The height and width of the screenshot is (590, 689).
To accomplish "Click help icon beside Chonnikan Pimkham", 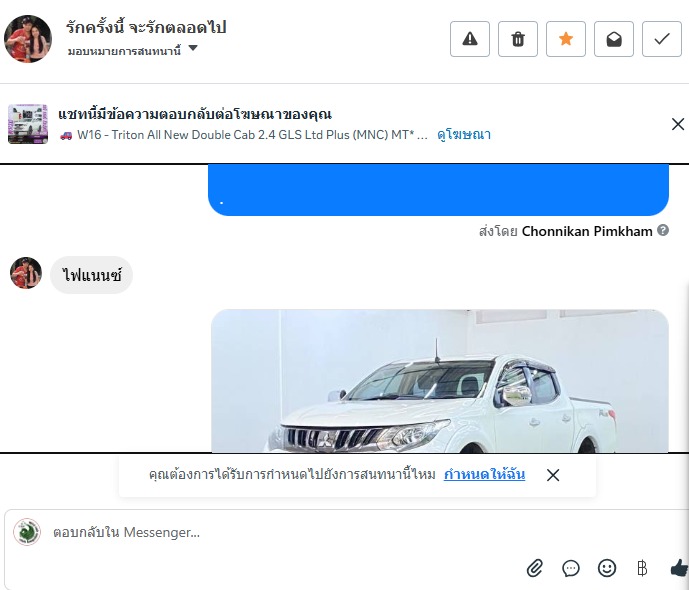I will (x=663, y=230).
